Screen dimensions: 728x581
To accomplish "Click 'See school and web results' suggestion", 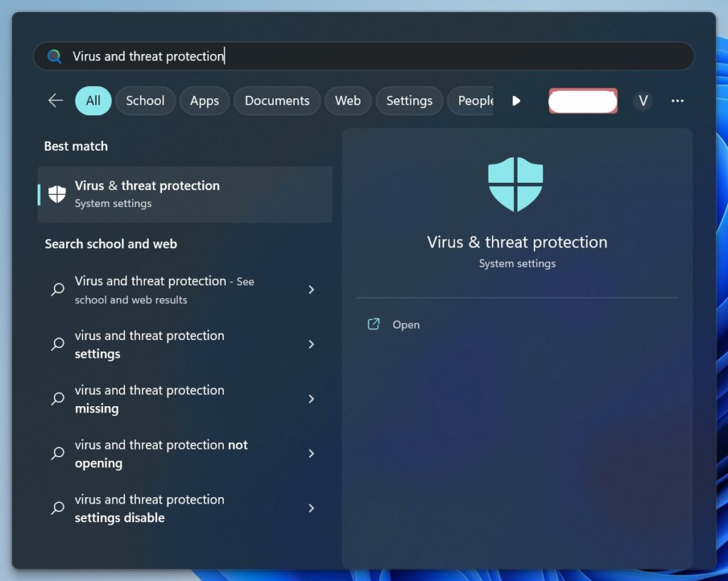I will coord(164,290).
